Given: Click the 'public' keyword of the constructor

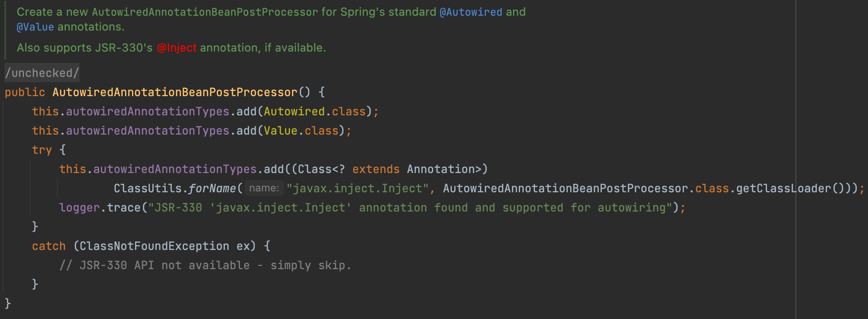Looking at the screenshot, I should pyautogui.click(x=25, y=92).
